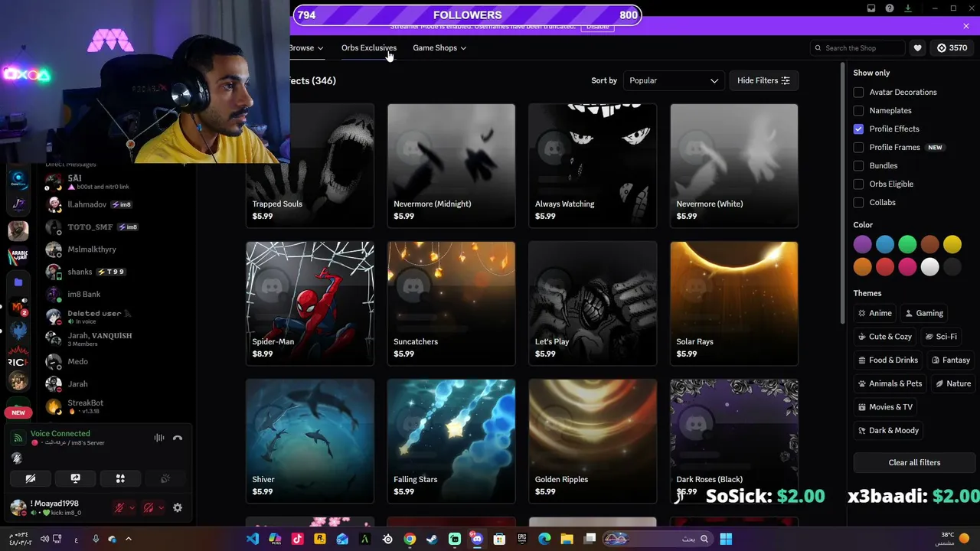980x551 pixels.
Task: Open Microsoft Edge from the taskbar
Action: [544, 539]
